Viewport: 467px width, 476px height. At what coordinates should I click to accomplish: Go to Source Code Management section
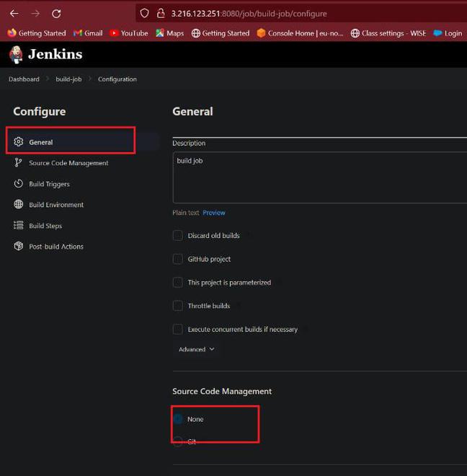tap(68, 163)
